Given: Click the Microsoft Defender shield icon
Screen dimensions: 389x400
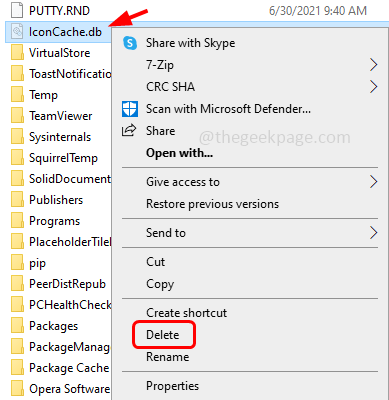Looking at the screenshot, I should [130, 109].
